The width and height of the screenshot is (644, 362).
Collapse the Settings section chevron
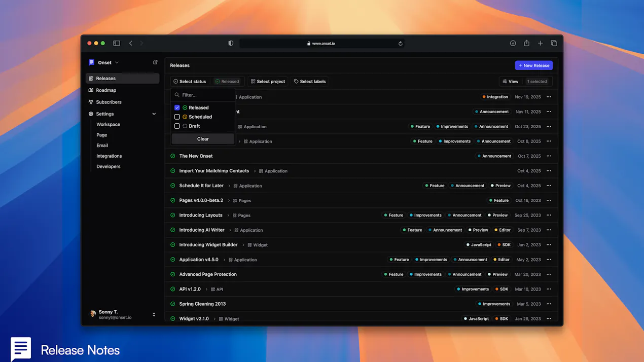(x=154, y=114)
